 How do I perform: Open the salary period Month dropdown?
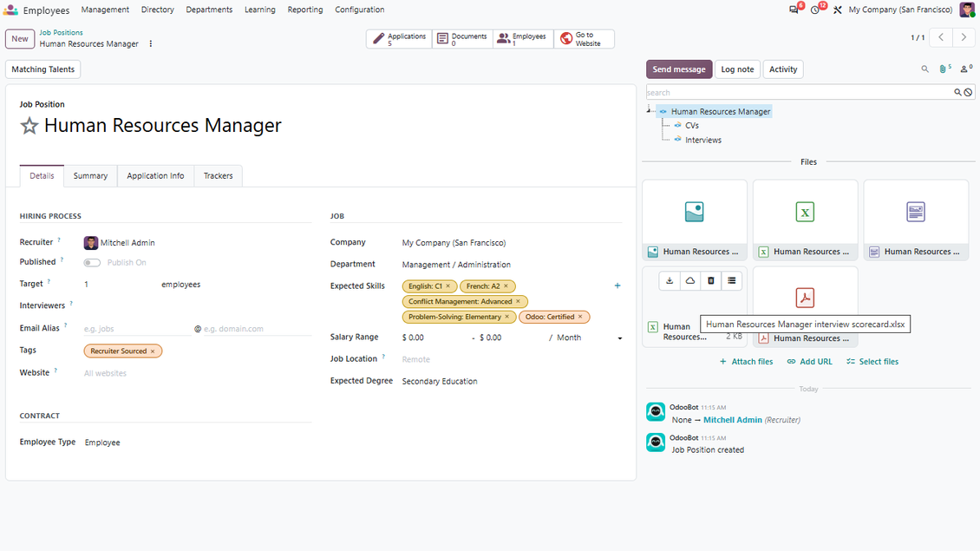click(x=587, y=338)
